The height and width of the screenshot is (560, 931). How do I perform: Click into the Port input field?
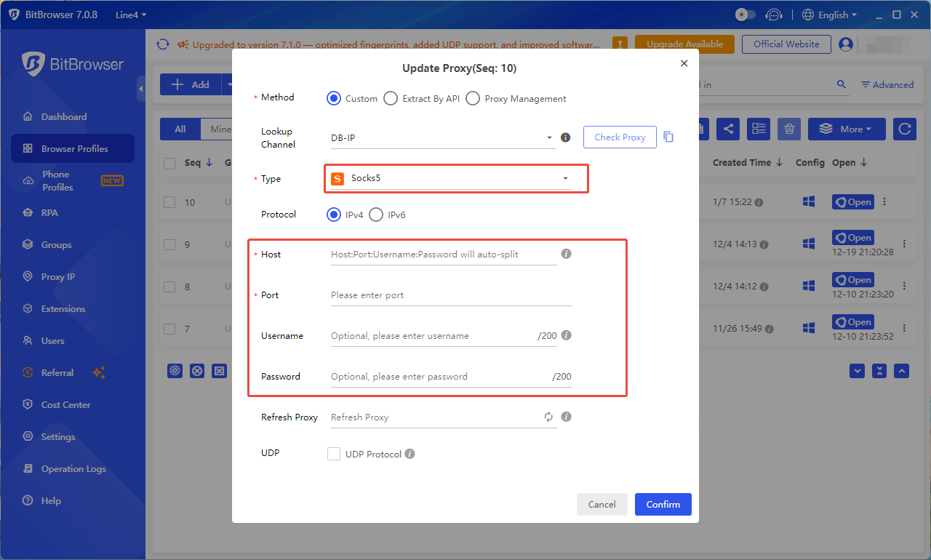[x=449, y=295]
